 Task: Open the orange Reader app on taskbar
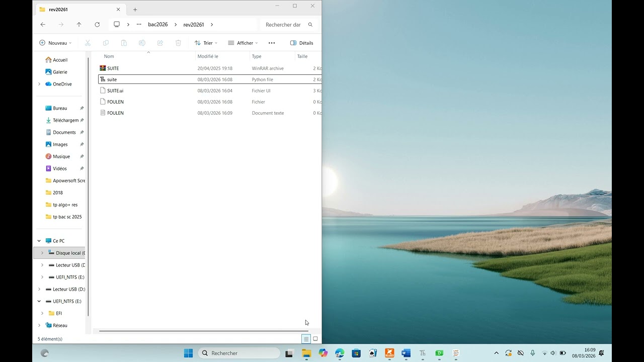click(389, 353)
